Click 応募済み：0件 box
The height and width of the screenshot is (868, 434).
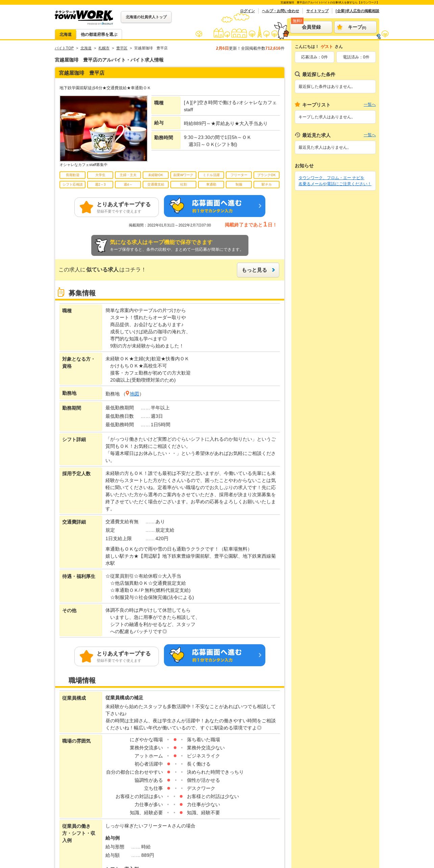pyautogui.click(x=314, y=57)
